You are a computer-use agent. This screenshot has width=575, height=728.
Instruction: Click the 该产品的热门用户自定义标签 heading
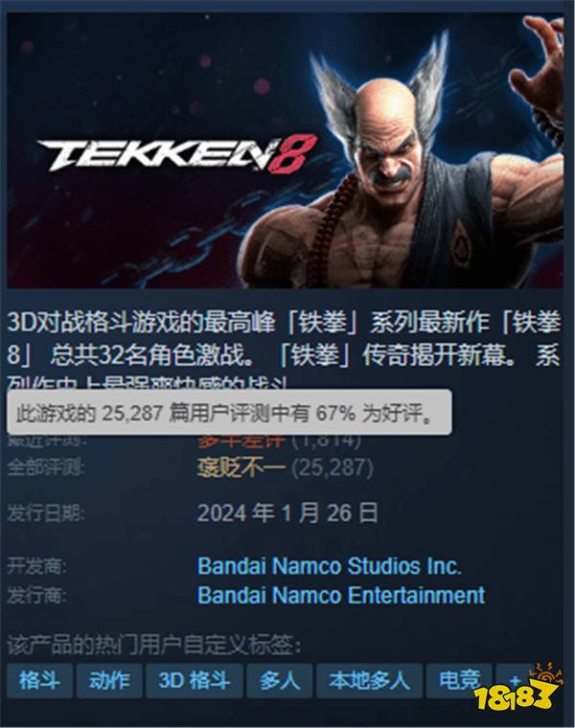153,645
